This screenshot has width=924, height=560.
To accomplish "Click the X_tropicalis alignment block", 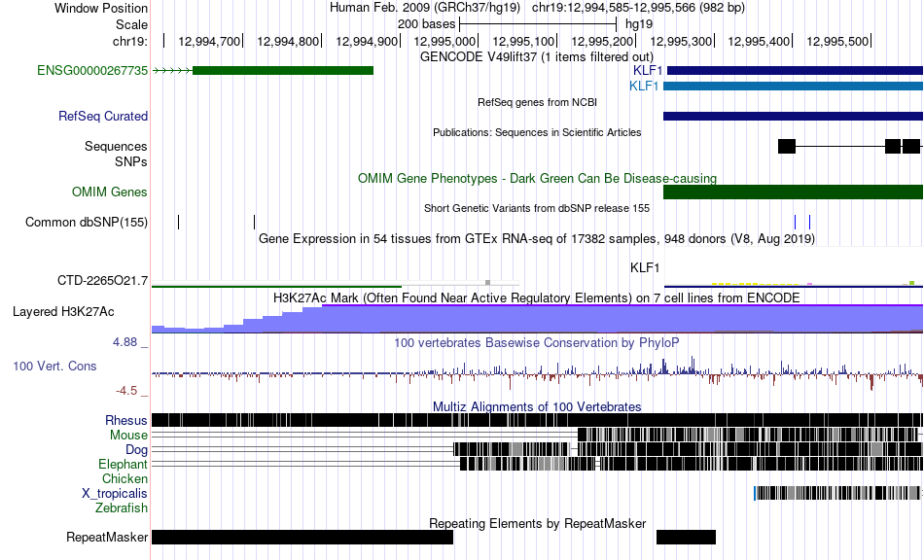I will 836,493.
